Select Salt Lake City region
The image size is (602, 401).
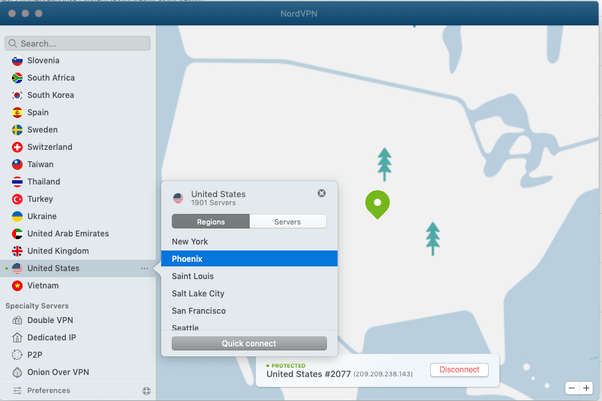point(249,293)
